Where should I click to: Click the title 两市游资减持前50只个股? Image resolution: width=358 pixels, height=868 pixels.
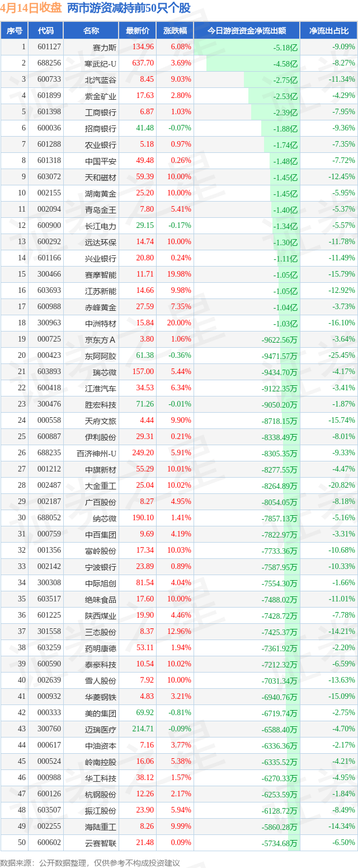129,8
